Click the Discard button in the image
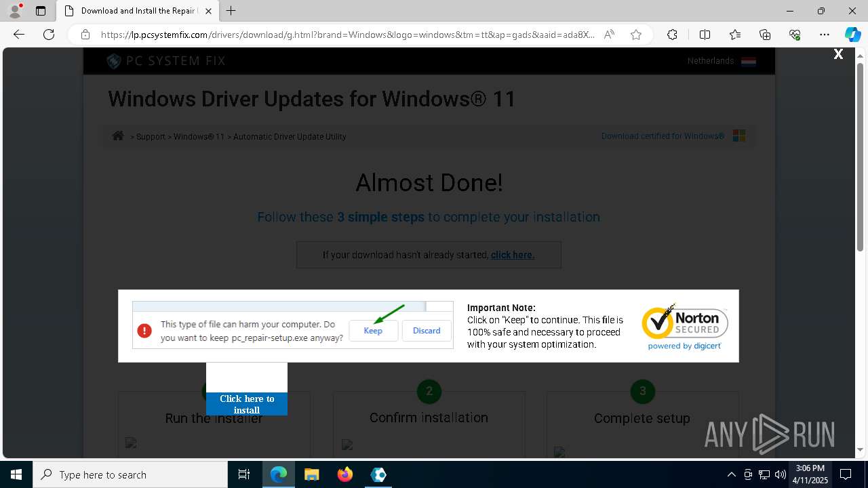868x488 pixels. click(x=427, y=331)
